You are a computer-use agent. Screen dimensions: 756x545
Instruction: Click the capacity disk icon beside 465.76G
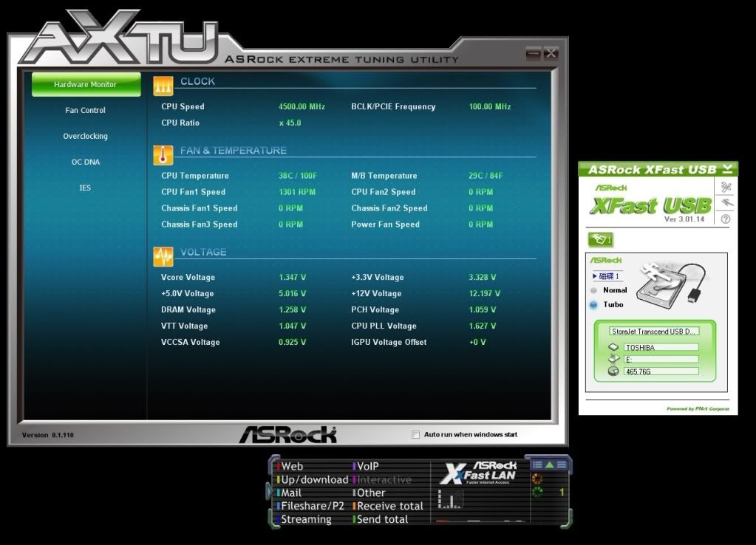point(613,371)
